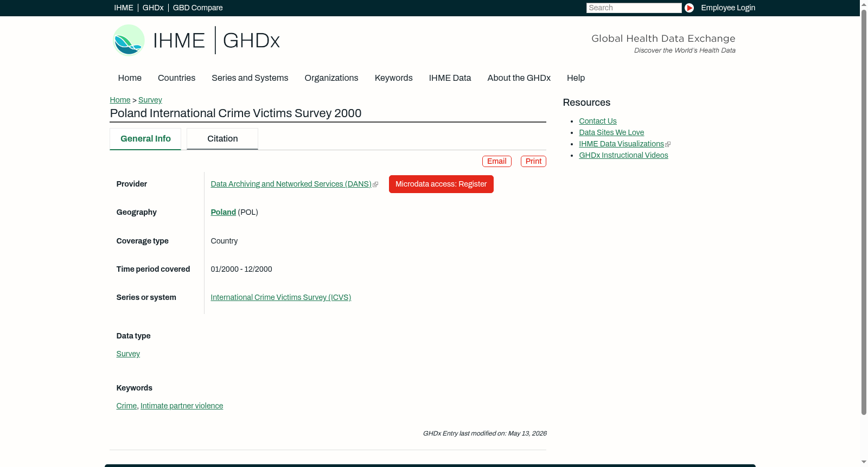Image resolution: width=868 pixels, height=467 pixels.
Task: Click the Survey breadcrumb link
Action: (150, 100)
